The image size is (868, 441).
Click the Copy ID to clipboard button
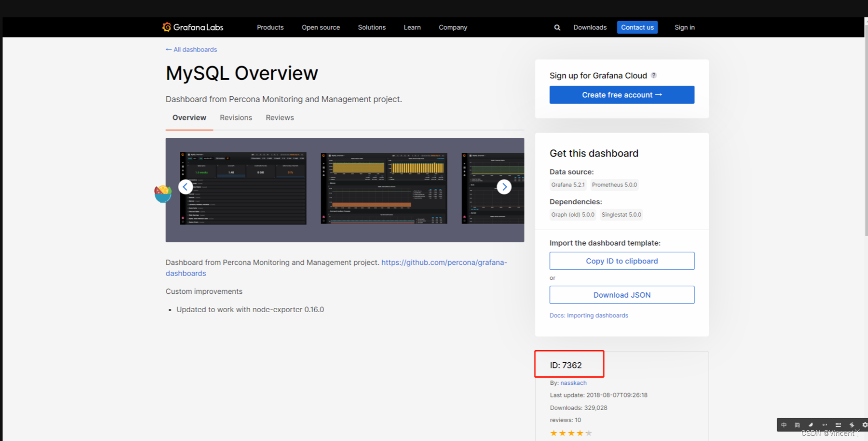click(x=622, y=261)
